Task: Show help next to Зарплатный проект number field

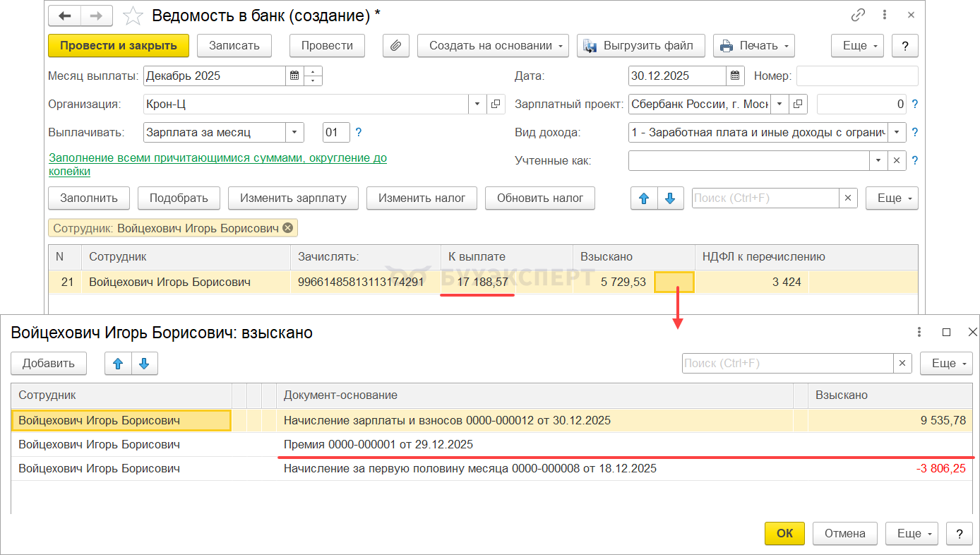Action: click(x=915, y=105)
